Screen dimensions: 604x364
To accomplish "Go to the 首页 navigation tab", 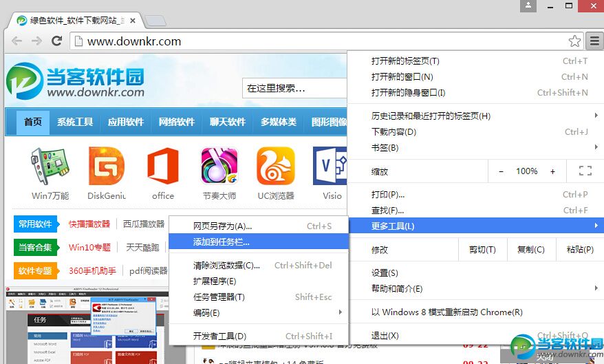I will (33, 122).
